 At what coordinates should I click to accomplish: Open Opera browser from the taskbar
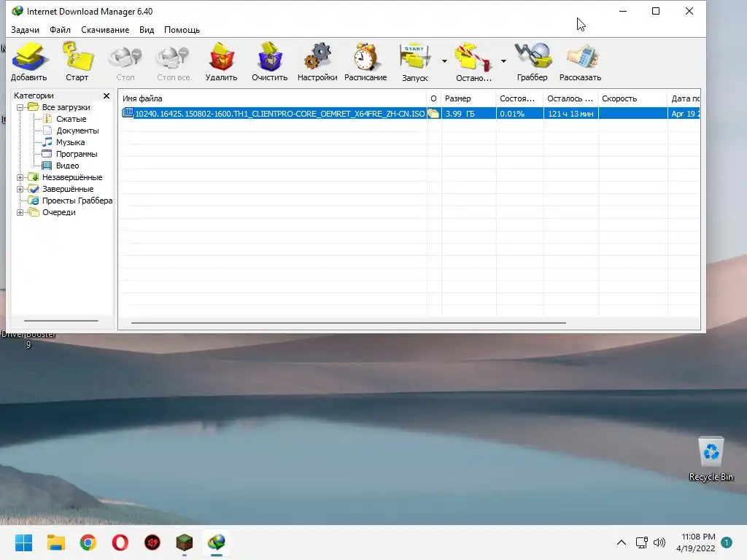120,542
